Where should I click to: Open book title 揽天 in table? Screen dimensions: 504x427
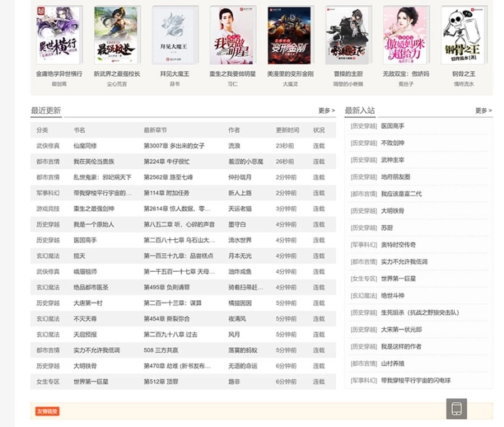[80, 256]
